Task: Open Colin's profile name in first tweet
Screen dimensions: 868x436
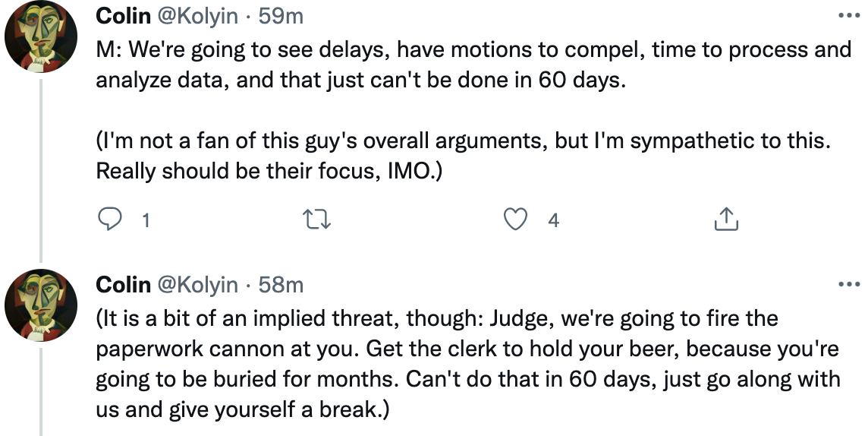Action: pos(124,16)
